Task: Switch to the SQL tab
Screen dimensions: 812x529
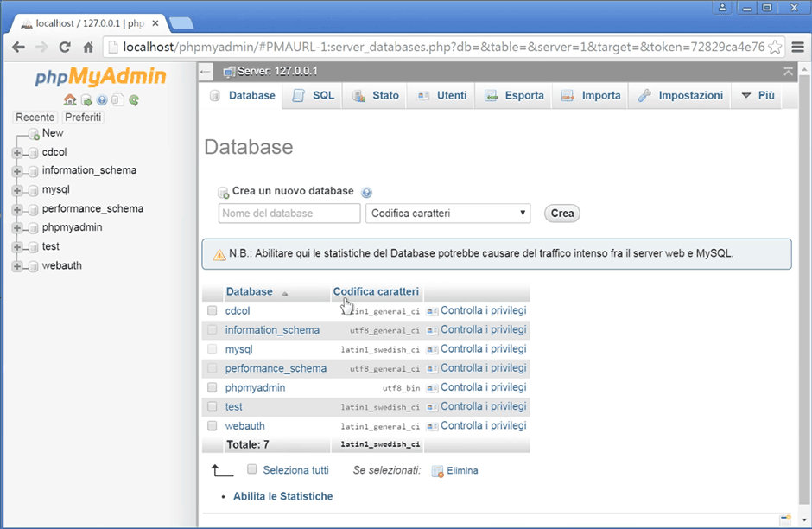Action: click(314, 96)
